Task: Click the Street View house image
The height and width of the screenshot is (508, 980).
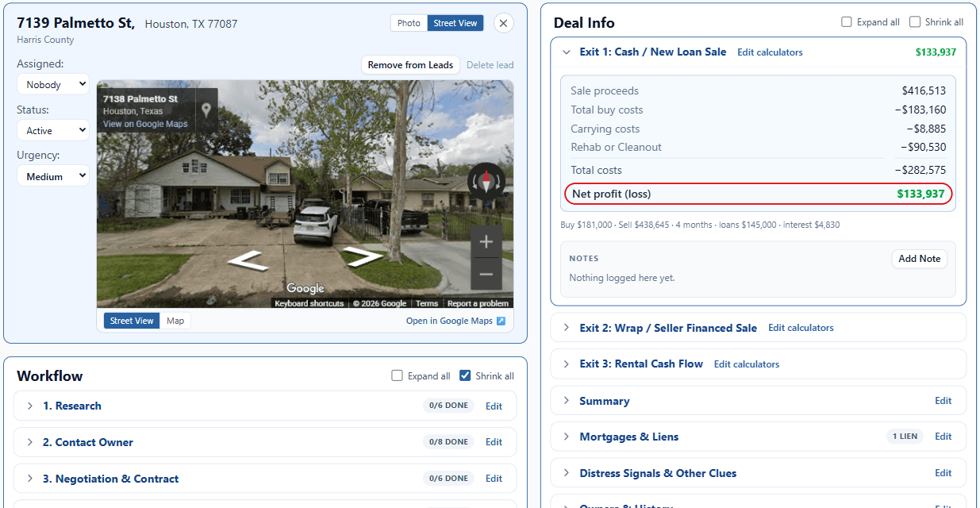Action: [305, 194]
